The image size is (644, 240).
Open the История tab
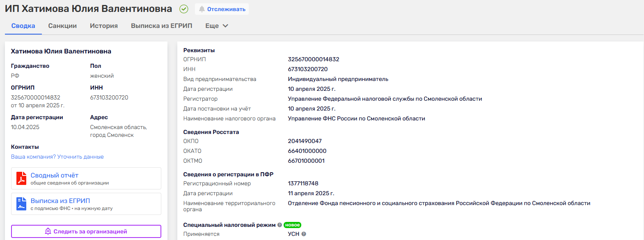tap(104, 25)
